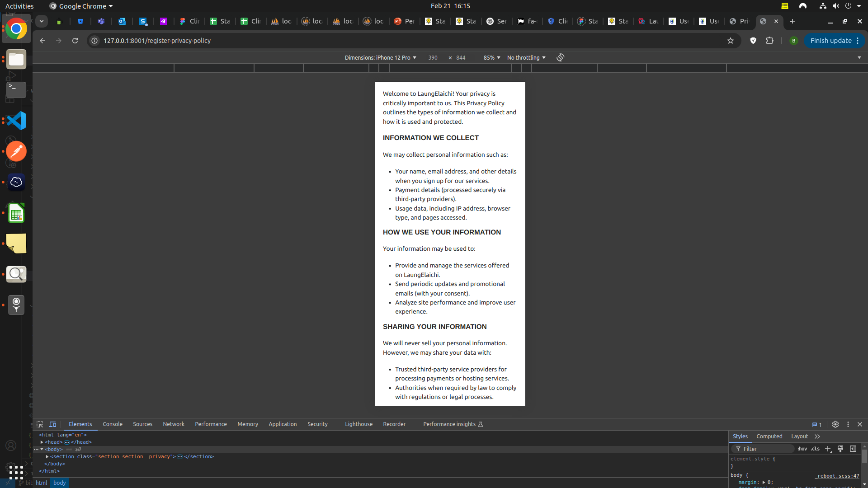Open the profile avatar B
Viewport: 868px width, 488px height.
(794, 41)
